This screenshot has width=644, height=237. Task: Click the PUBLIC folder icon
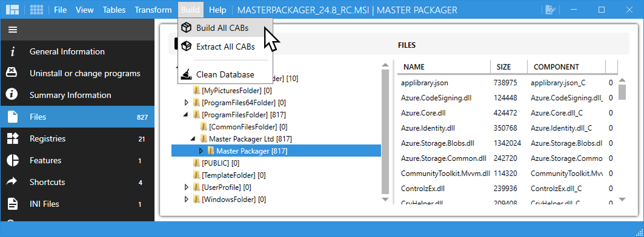pyautogui.click(x=196, y=163)
